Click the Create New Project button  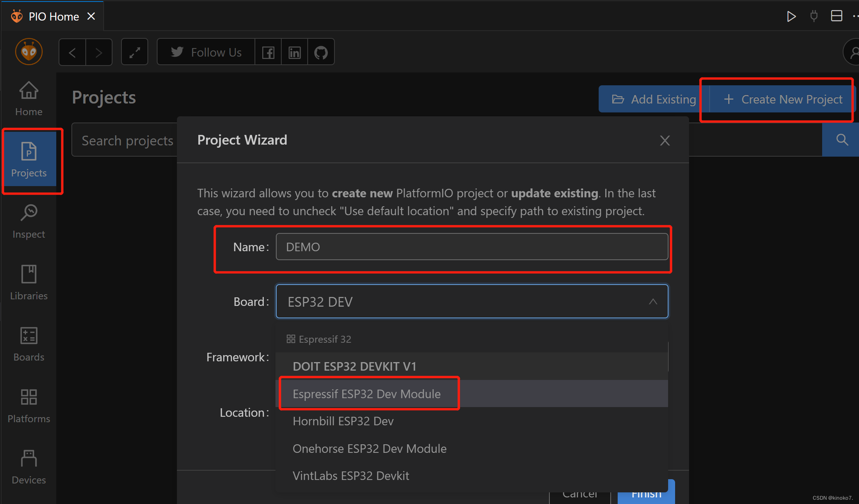point(783,99)
